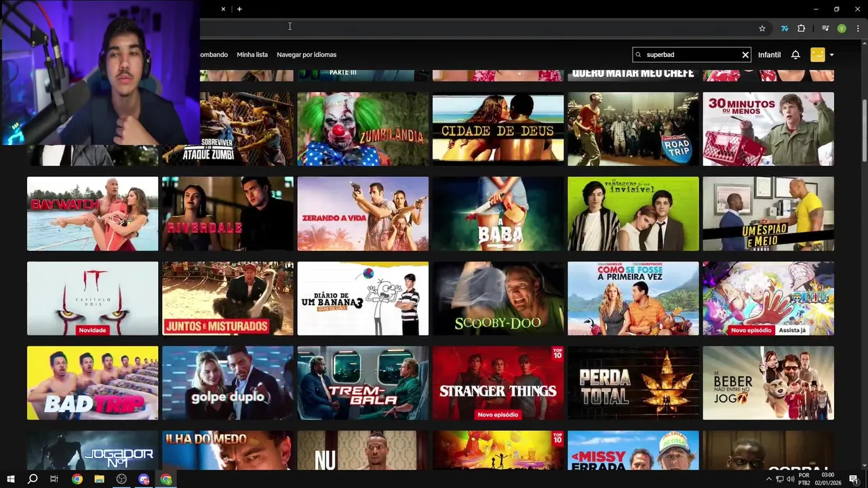Open 30 Minutos ou Menos title
The height and width of the screenshot is (488, 868).
pyautogui.click(x=768, y=129)
